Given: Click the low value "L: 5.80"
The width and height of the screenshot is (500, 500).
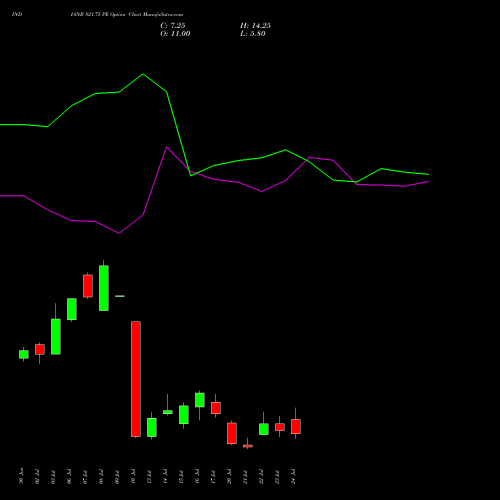Looking at the screenshot, I should [x=253, y=34].
